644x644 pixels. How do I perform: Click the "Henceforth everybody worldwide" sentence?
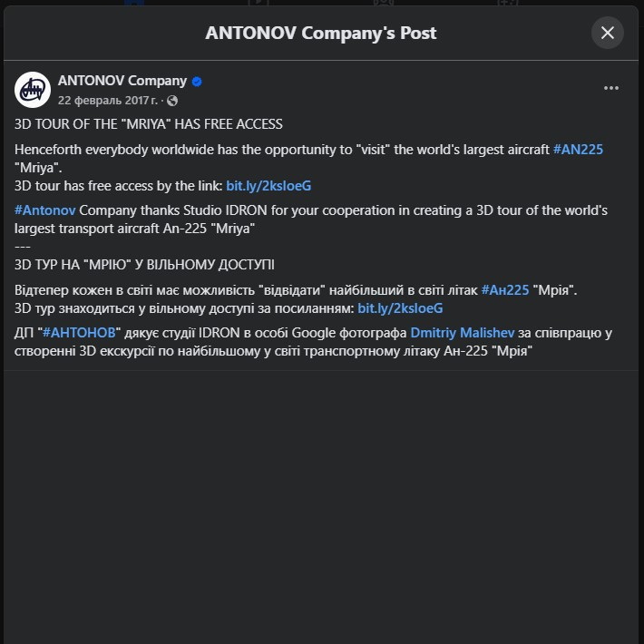272,149
